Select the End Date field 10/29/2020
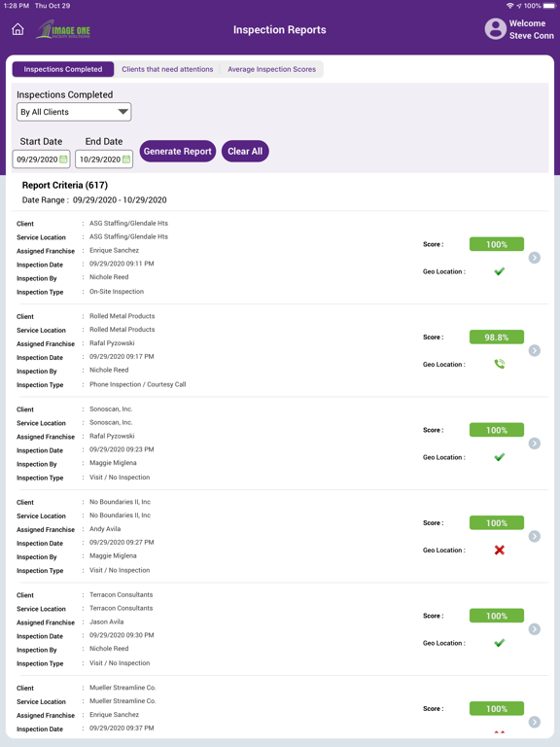Image resolution: width=560 pixels, height=747 pixels. (x=104, y=160)
